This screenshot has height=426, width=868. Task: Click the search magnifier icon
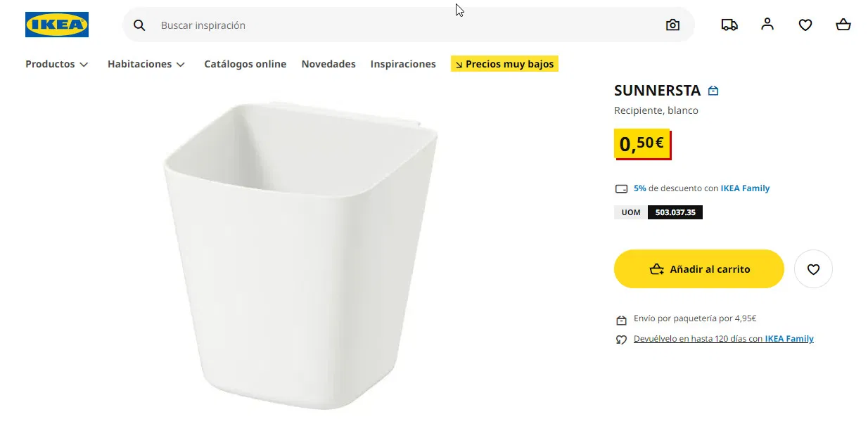pos(139,25)
